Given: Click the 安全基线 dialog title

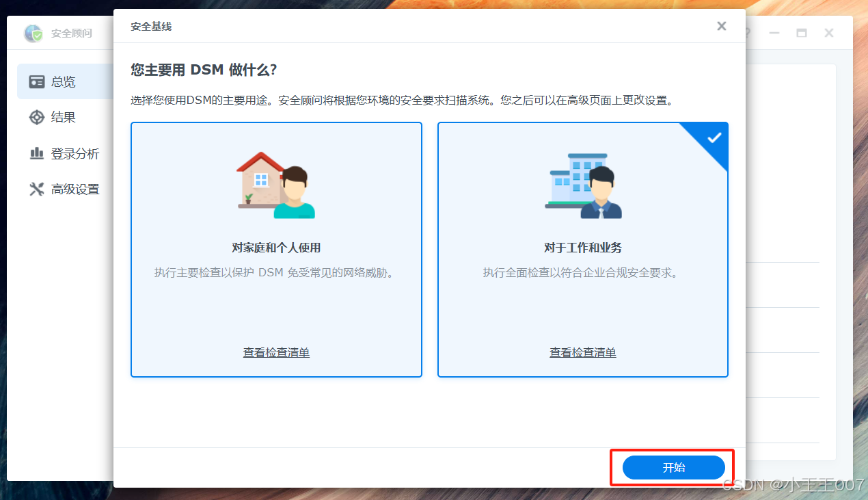Looking at the screenshot, I should pyautogui.click(x=151, y=27).
